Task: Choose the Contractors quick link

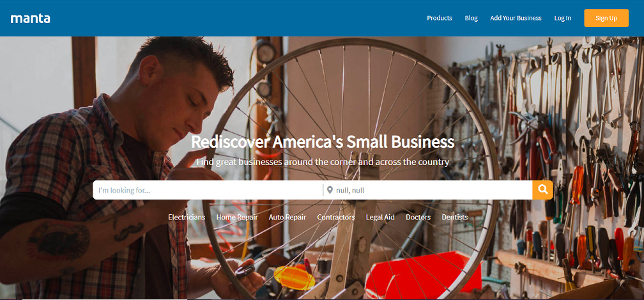Action: click(336, 217)
